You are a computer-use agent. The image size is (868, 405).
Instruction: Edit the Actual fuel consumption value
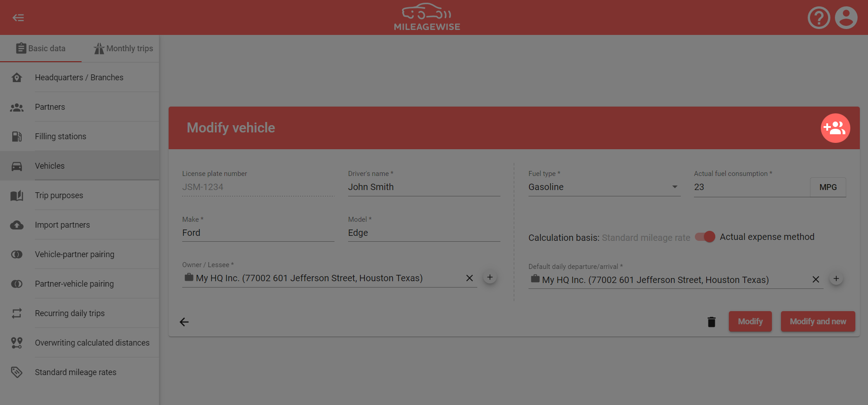752,187
